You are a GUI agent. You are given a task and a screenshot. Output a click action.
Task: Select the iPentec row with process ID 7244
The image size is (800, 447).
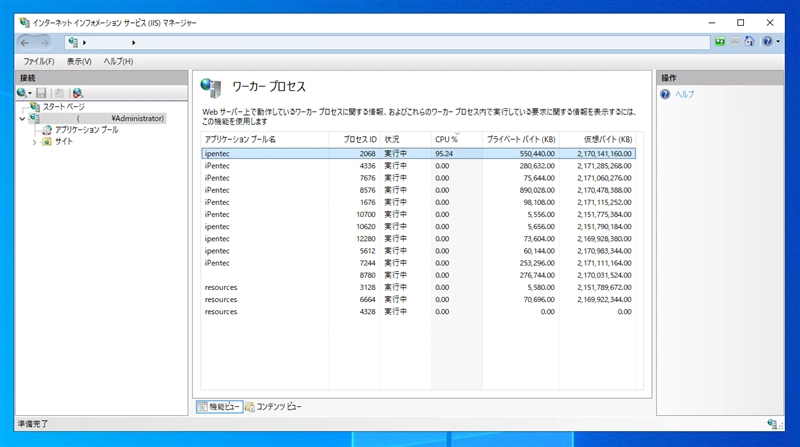[x=418, y=263]
